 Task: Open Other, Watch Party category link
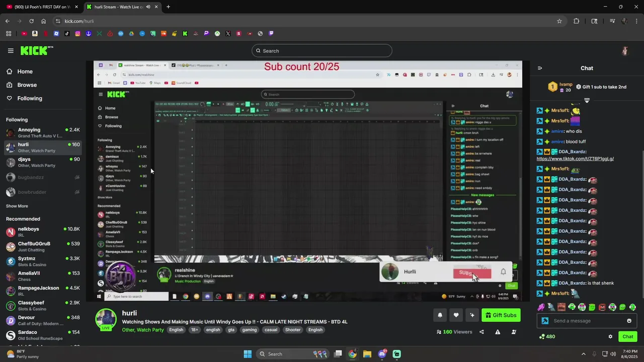(143, 330)
